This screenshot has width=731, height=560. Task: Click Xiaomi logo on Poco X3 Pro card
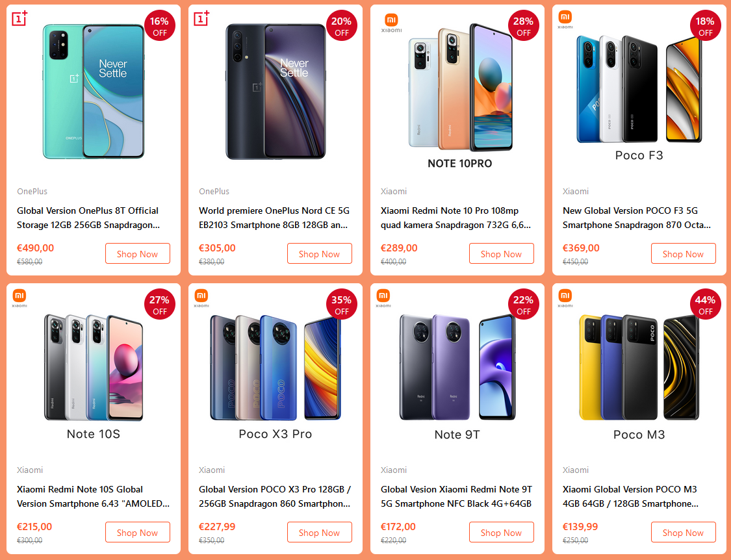pyautogui.click(x=201, y=298)
